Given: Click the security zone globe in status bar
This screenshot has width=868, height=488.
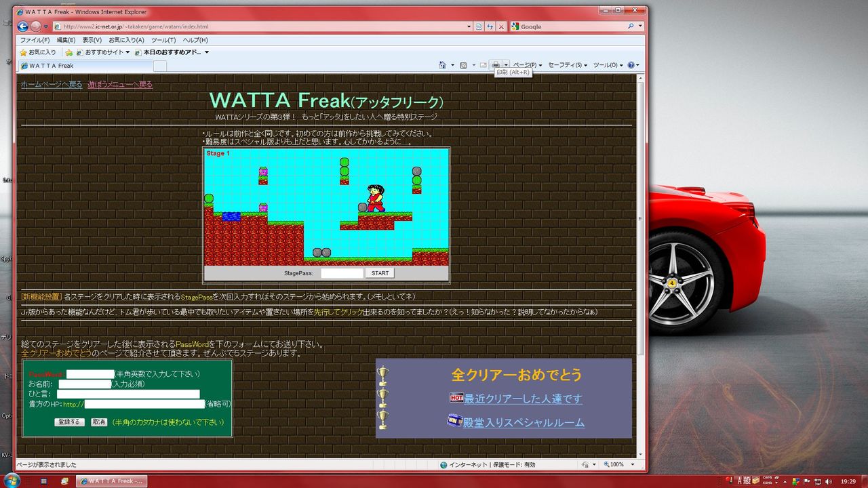Looking at the screenshot, I should pyautogui.click(x=443, y=465).
